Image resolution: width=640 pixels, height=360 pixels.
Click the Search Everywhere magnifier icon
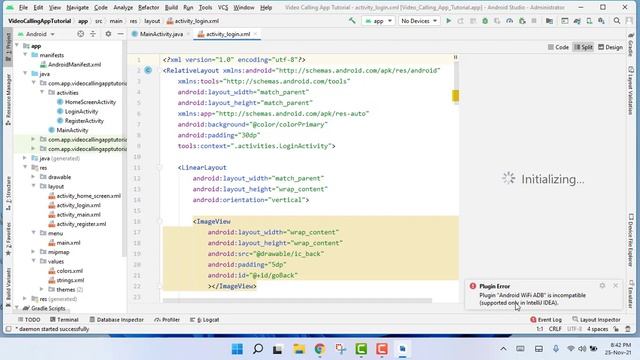coord(617,21)
